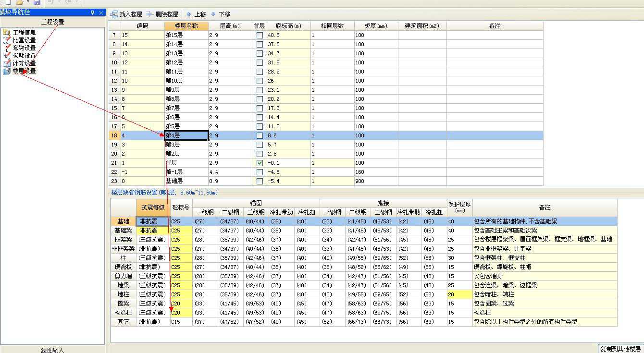Click 相同层数 column header
The height and width of the screenshot is (353, 644).
(x=332, y=26)
